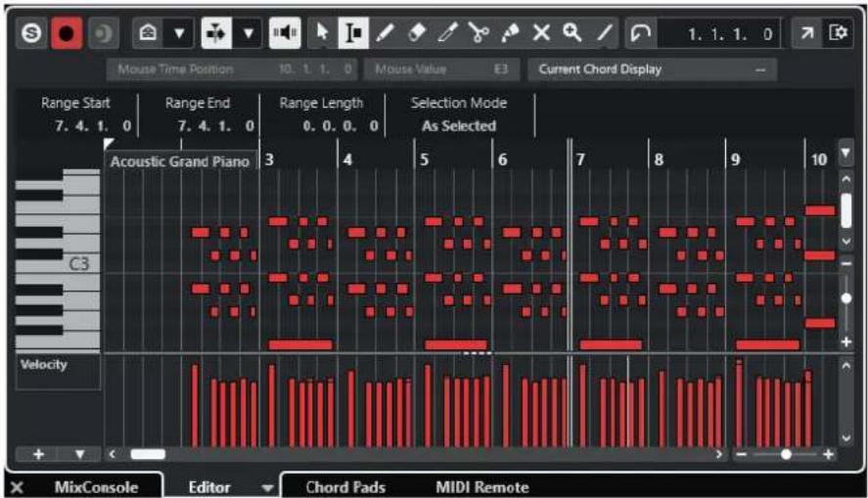Select long bass note at bar 3

[300, 344]
